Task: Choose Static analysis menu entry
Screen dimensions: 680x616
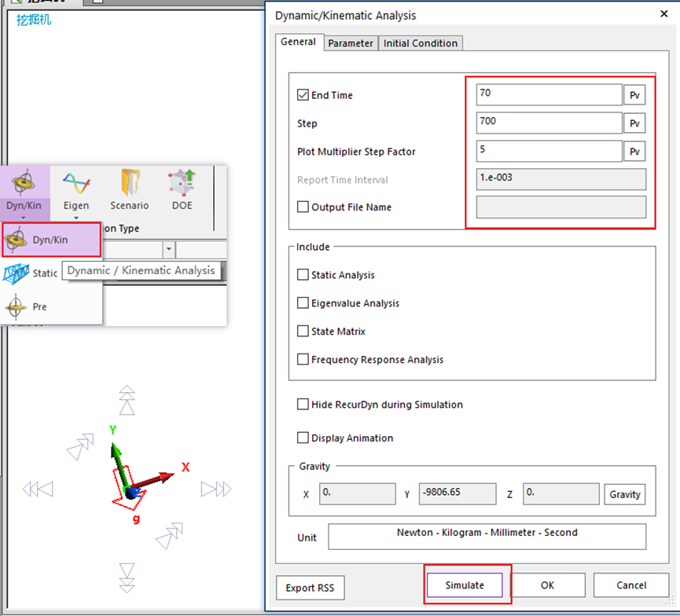Action: tap(31, 273)
